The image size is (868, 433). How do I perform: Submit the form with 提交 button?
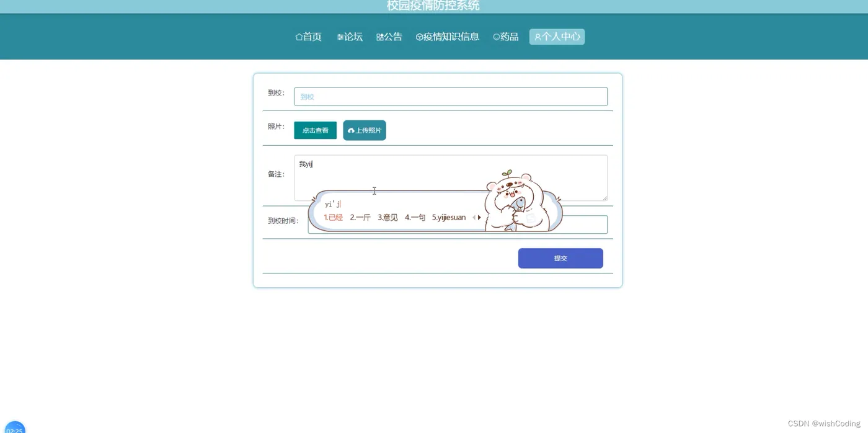click(560, 258)
